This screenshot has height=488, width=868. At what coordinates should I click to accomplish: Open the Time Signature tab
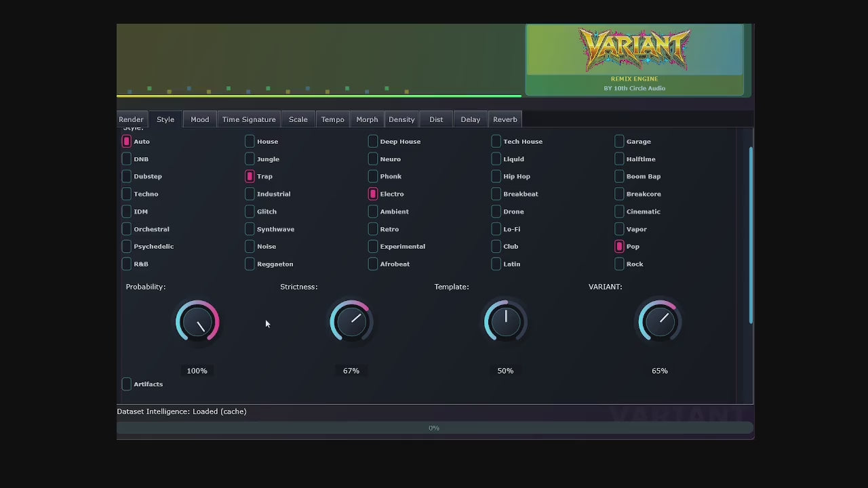click(x=249, y=119)
